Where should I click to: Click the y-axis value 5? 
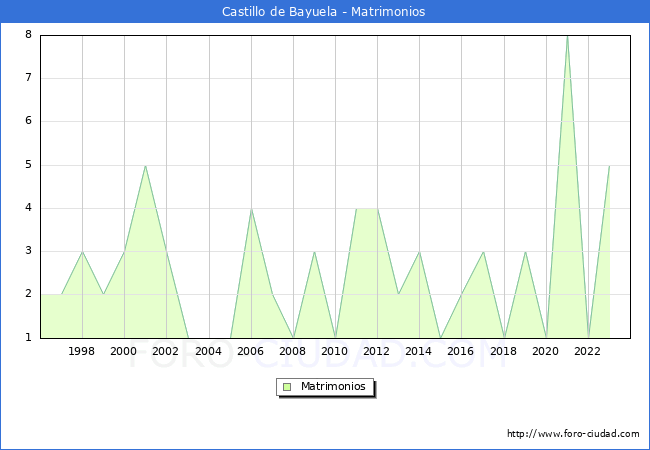pyautogui.click(x=28, y=165)
